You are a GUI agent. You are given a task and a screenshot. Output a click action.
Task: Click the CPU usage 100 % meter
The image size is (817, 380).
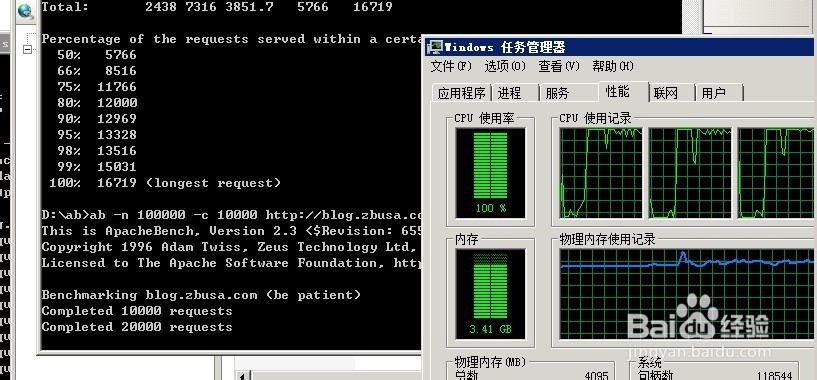pyautogui.click(x=490, y=173)
